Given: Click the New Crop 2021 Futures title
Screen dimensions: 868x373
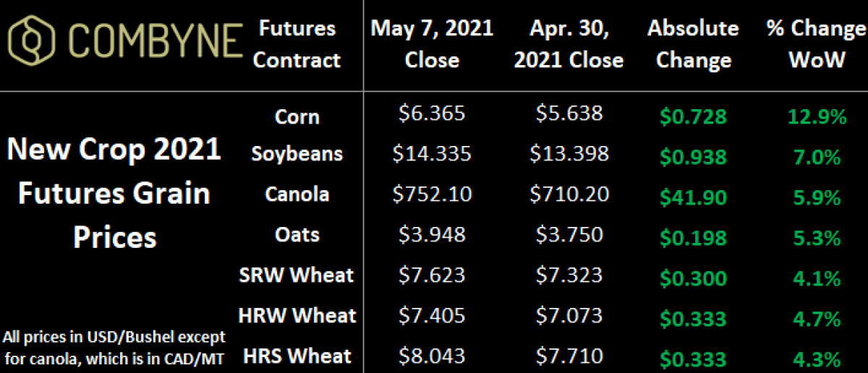Looking at the screenshot, I should pos(115,193).
